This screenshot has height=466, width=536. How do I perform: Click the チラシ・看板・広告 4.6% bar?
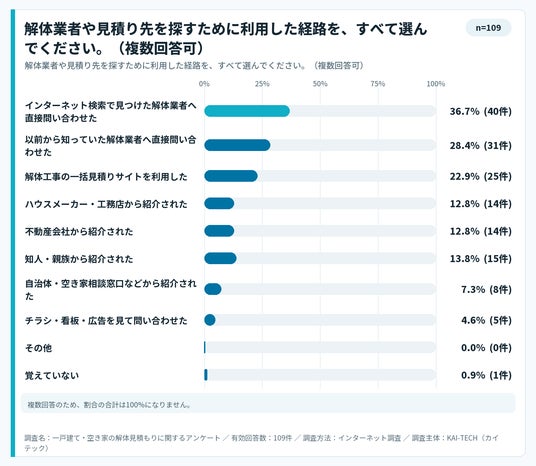(210, 320)
